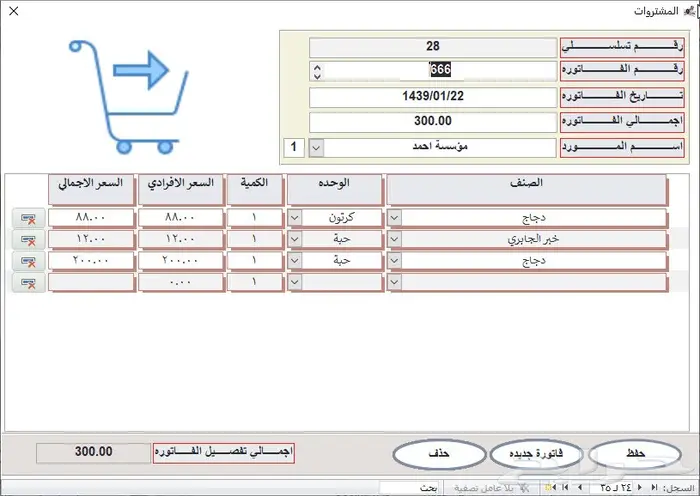Click the invoice detail total 300.00 box

pos(93,452)
